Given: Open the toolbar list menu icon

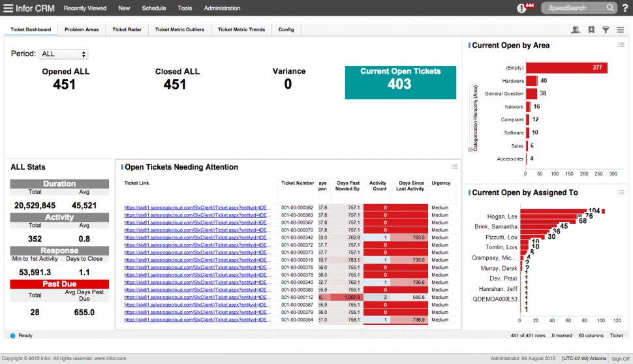Looking at the screenshot, I should point(621,29).
